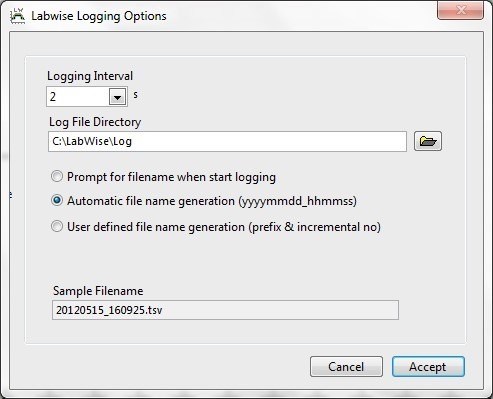Click the Sample Filename box showing 20120515_160925.tsv
The image size is (493, 399).
click(225, 310)
